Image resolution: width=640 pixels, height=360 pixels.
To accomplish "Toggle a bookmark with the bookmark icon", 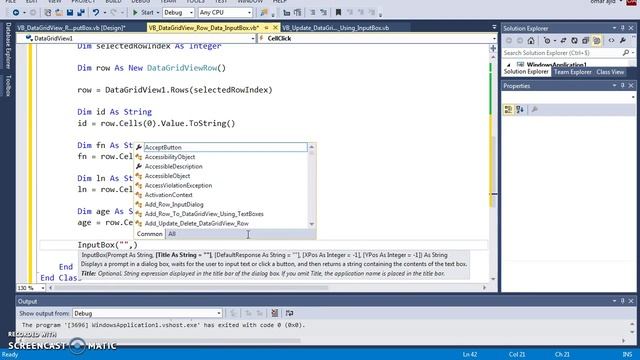I will [x=338, y=13].
